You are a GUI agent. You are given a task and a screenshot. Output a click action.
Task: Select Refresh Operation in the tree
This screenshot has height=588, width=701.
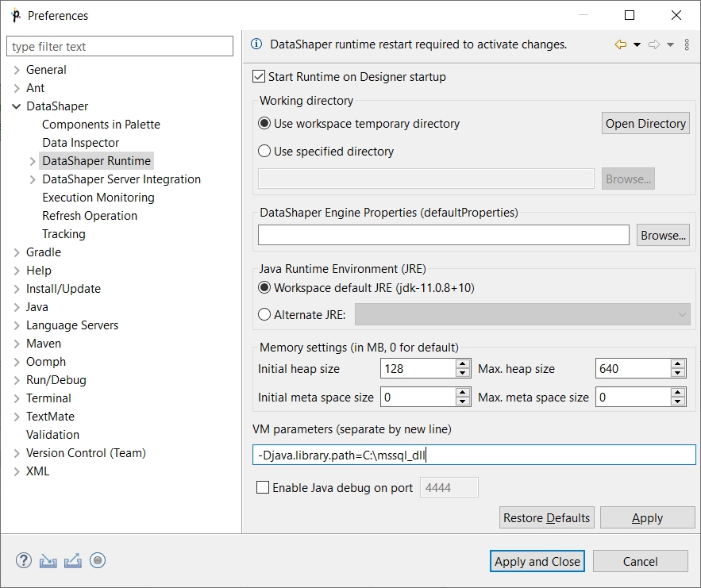pyautogui.click(x=90, y=216)
